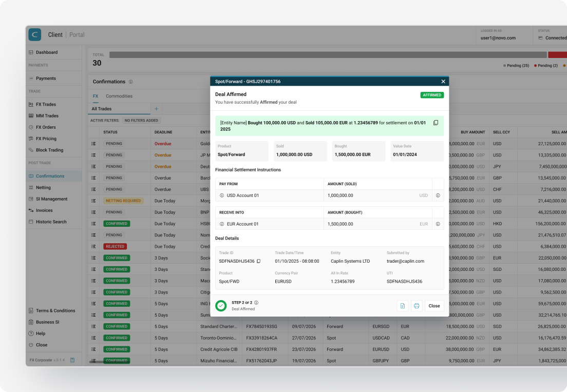This screenshot has height=392, width=567.
Task: Open row menu for Toronto-Dominio row
Action: [x=93, y=338]
